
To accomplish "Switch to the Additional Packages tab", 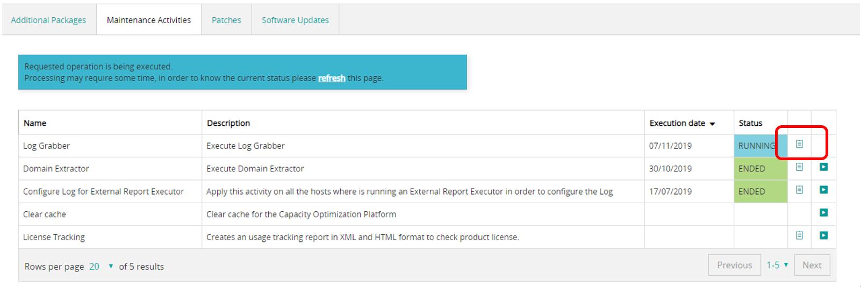I will coord(48,20).
